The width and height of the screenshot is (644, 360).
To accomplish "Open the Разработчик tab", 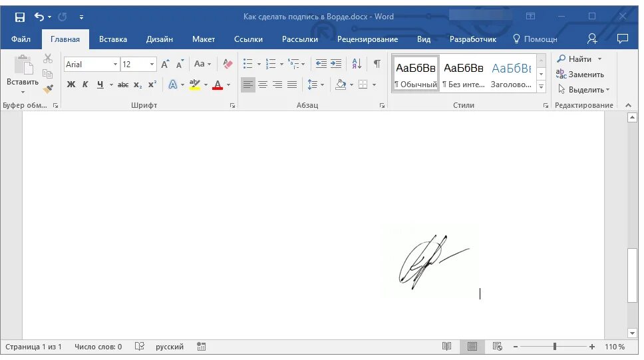I will (473, 39).
